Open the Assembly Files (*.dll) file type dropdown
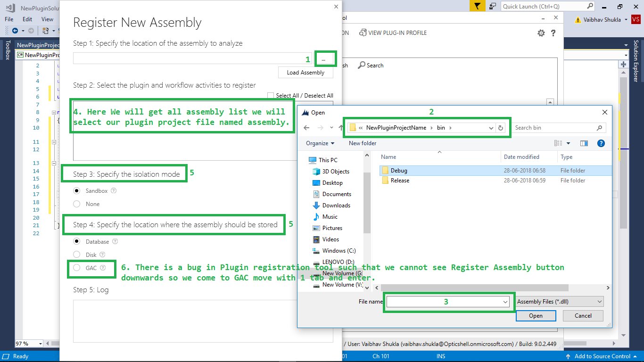 pos(559,301)
